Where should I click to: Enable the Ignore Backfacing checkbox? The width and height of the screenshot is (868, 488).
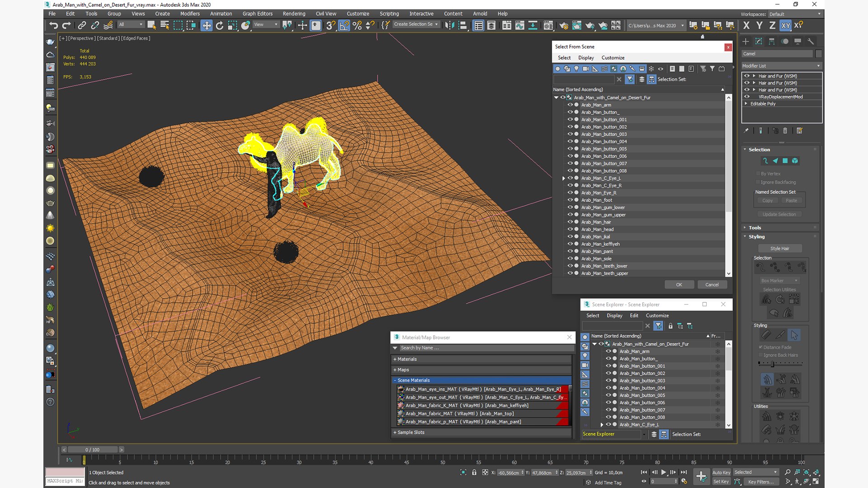click(758, 182)
